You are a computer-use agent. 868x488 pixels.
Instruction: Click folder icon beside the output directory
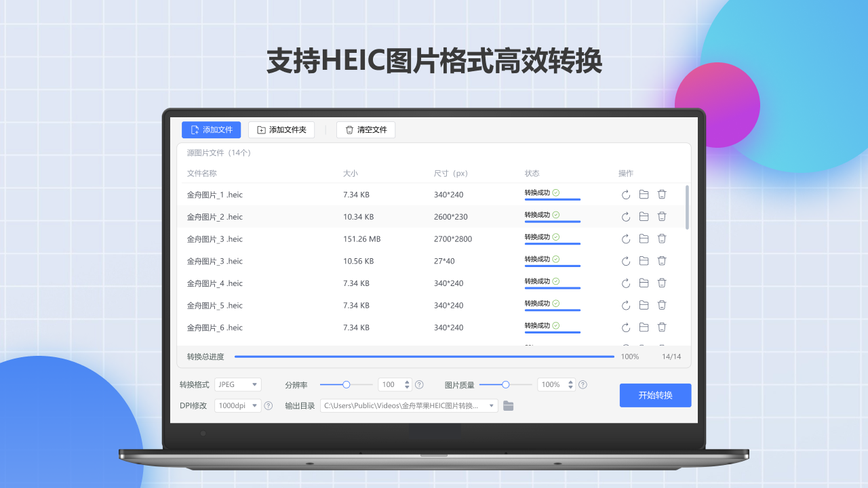click(x=508, y=405)
